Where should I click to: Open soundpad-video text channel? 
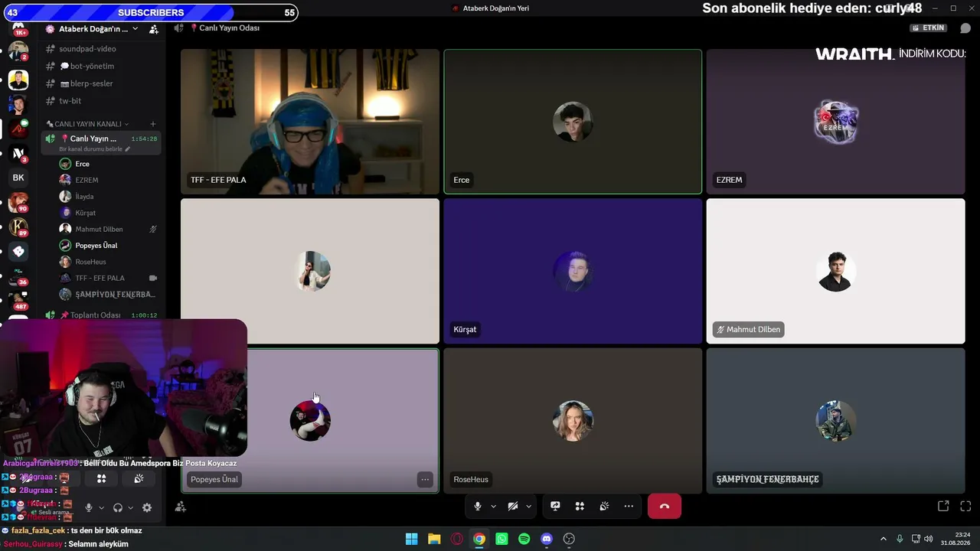[101, 49]
